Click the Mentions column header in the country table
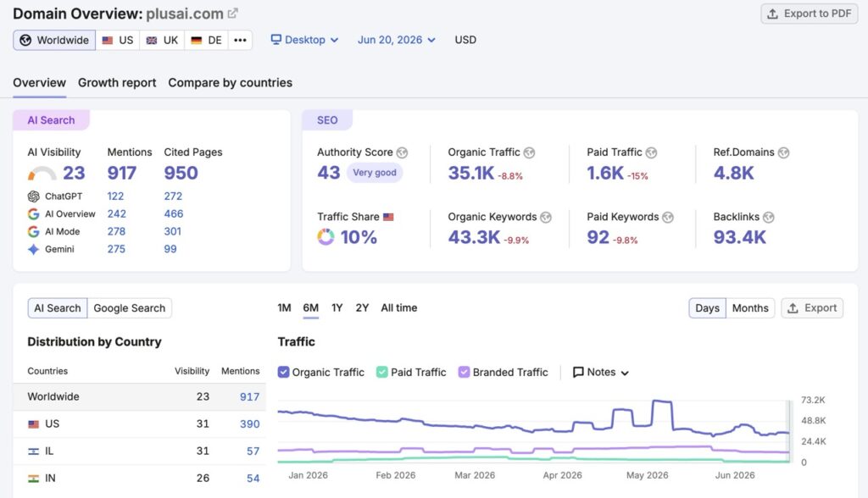Viewport: 868px width, 498px height. point(240,371)
